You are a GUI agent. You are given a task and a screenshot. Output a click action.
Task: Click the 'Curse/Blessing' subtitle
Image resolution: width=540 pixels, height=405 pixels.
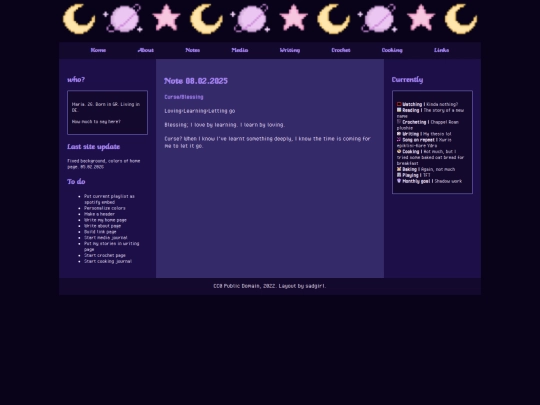(x=184, y=97)
